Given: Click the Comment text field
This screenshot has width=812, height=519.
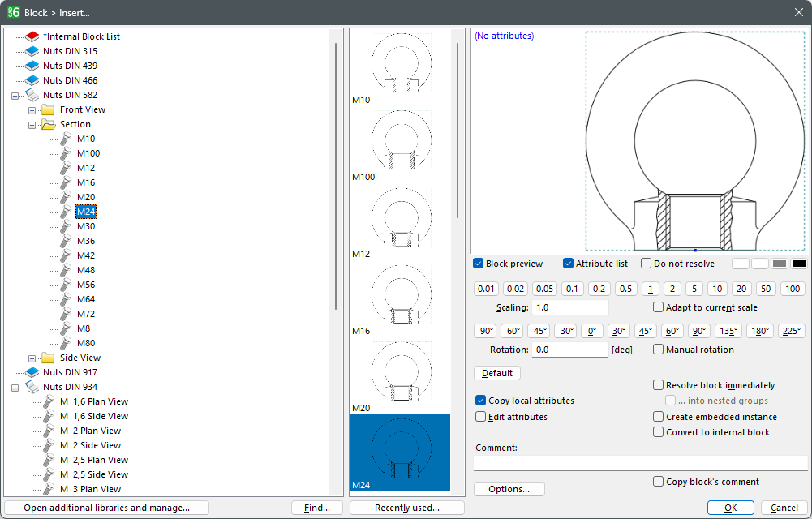Looking at the screenshot, I should pos(641,463).
